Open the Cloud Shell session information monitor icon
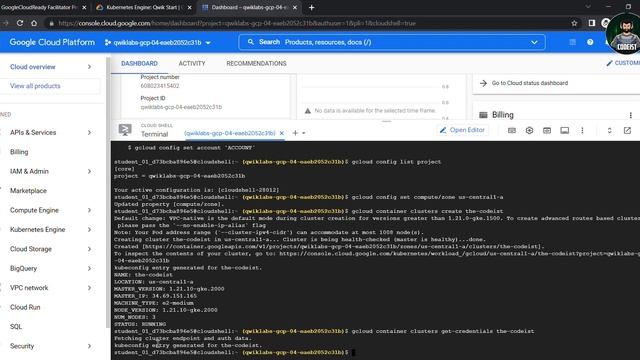The height and width of the screenshot is (360, 640). 564,130
